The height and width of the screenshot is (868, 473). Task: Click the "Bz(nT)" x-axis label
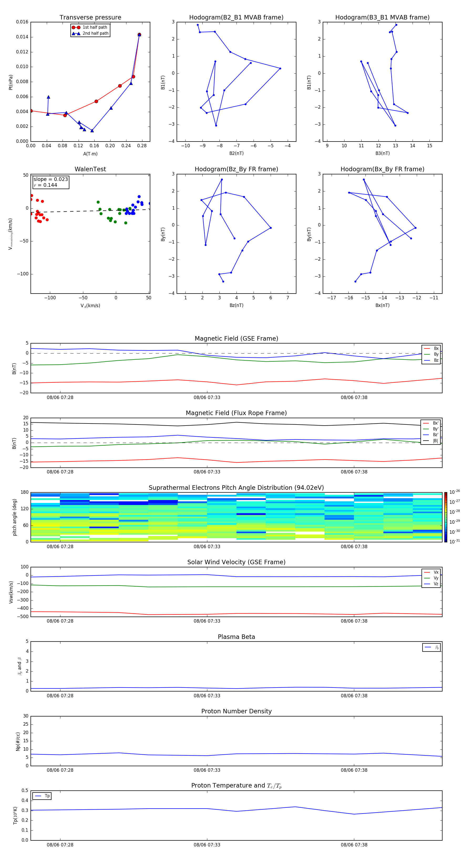pos(236,305)
